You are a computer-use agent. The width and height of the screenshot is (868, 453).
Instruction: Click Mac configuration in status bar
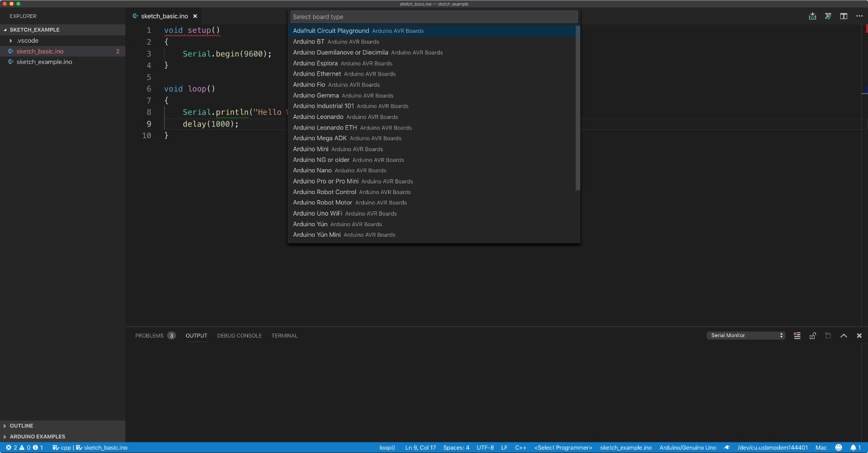[x=821, y=447]
